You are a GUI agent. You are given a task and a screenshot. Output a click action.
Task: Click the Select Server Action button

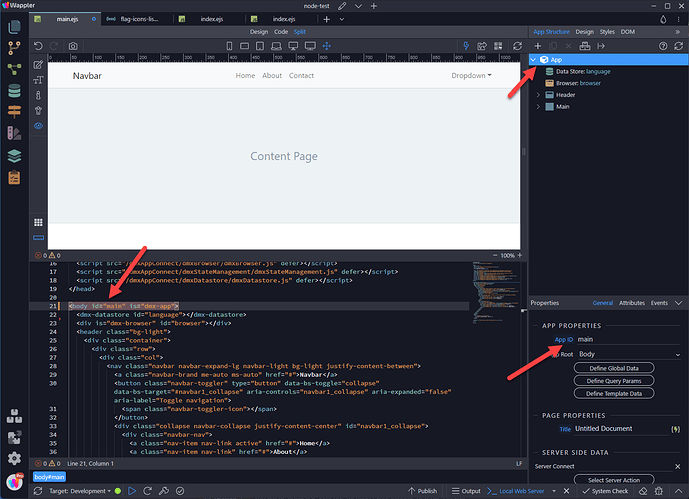(614, 480)
